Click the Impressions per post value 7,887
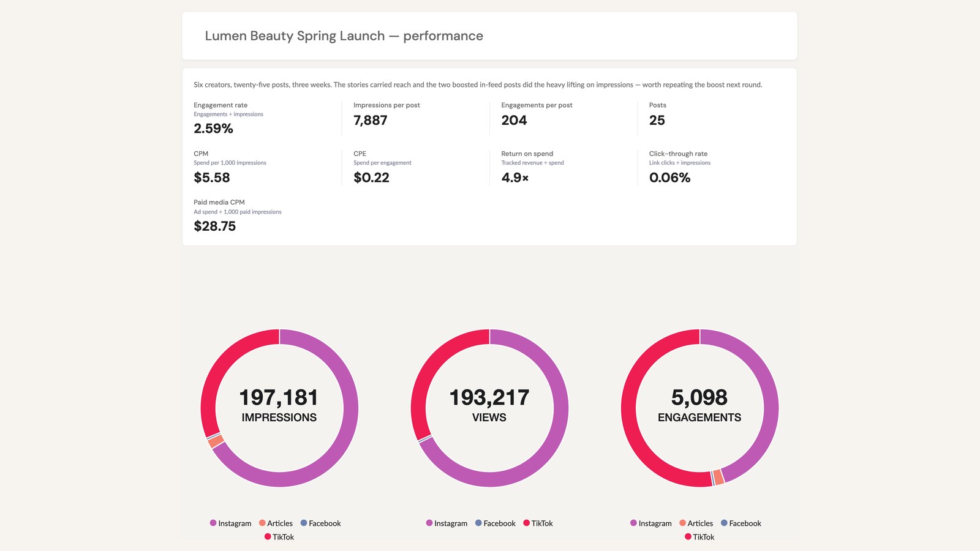 click(x=371, y=121)
